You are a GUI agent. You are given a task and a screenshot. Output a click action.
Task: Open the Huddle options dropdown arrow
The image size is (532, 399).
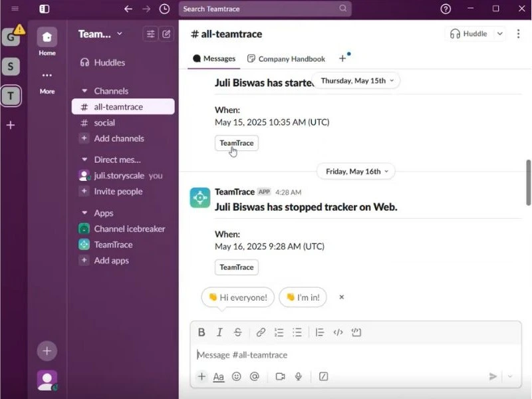pos(500,34)
